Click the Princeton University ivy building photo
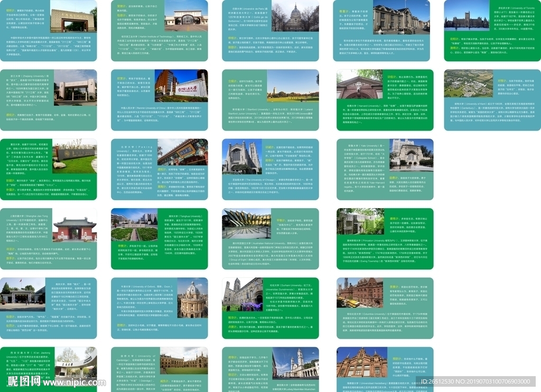The image size is (541, 392). [360, 222]
